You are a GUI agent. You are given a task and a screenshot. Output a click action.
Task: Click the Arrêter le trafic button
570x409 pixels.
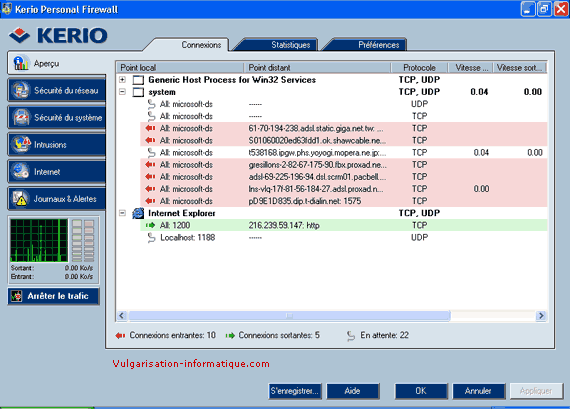pyautogui.click(x=53, y=296)
